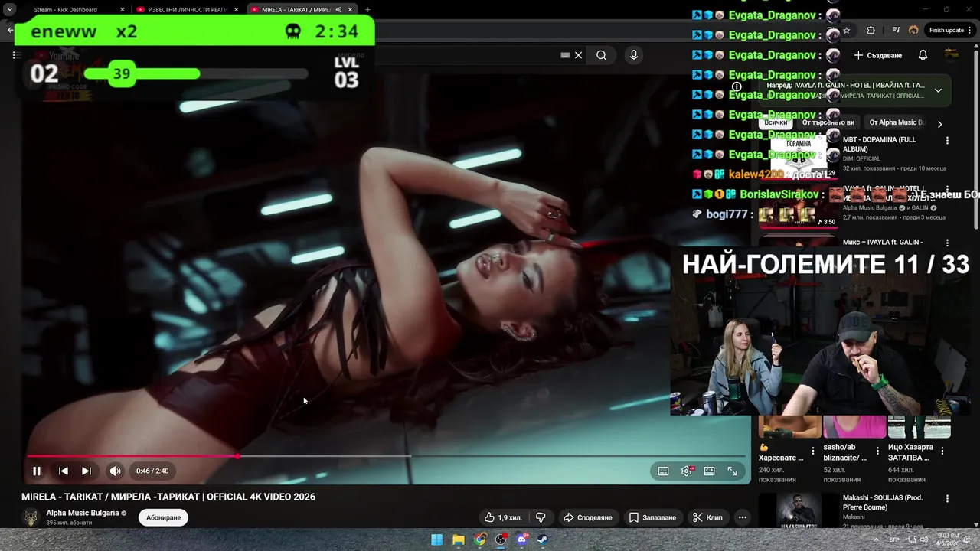The width and height of the screenshot is (980, 551).
Task: Open the Windows Start menu
Action: tap(437, 540)
